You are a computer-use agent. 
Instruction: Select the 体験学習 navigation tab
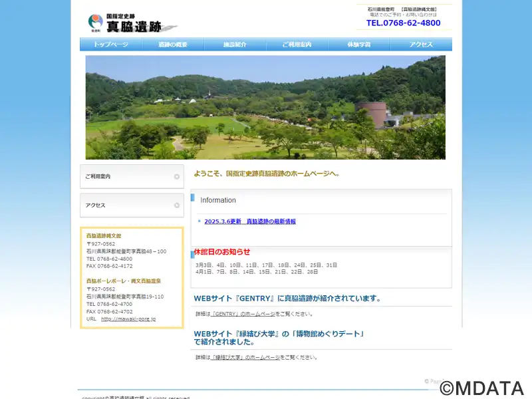[359, 45]
